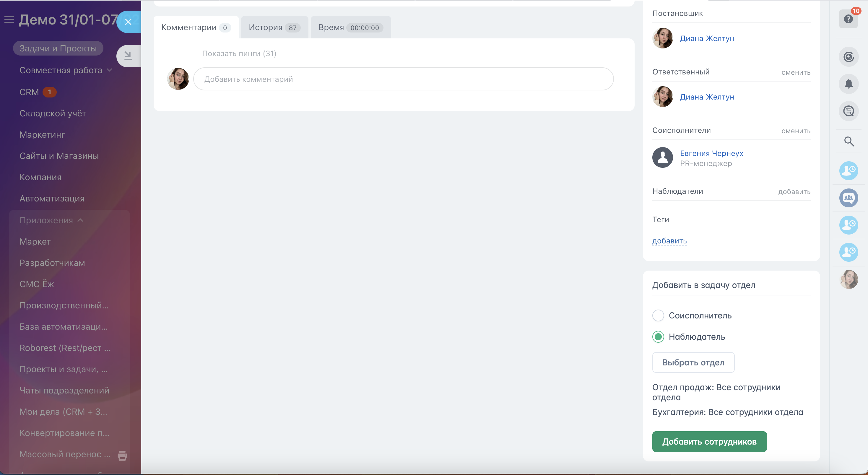This screenshot has height=475, width=868.
Task: Click сменить next to Ответственный
Action: [796, 72]
